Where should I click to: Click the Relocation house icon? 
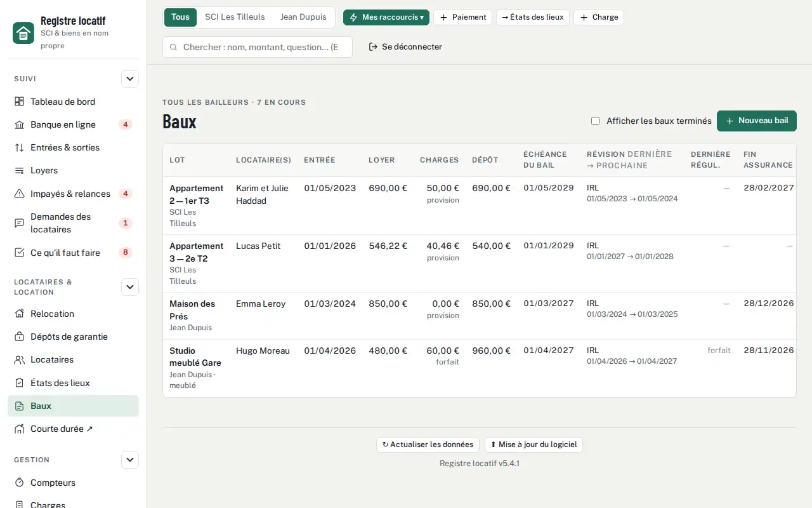[19, 314]
